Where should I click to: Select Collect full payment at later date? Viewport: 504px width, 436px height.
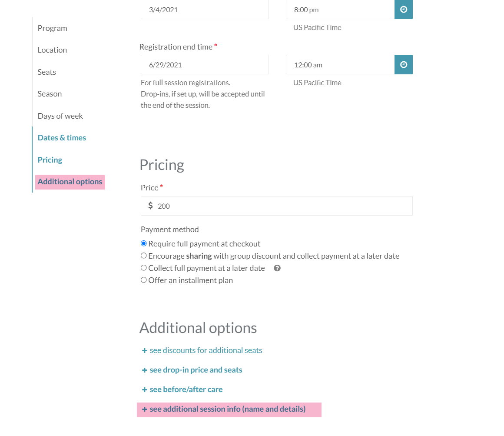144,268
